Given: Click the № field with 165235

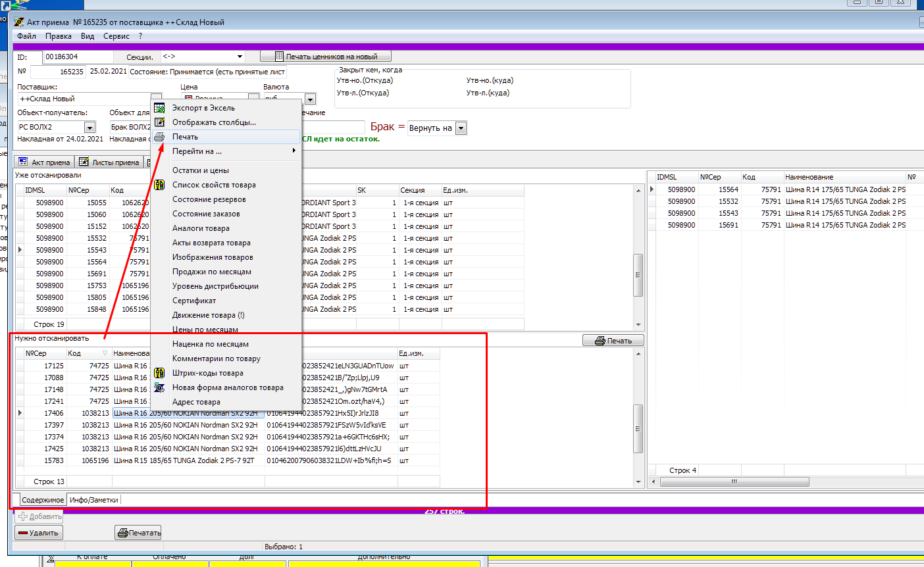Looking at the screenshot, I should pyautogui.click(x=58, y=72).
